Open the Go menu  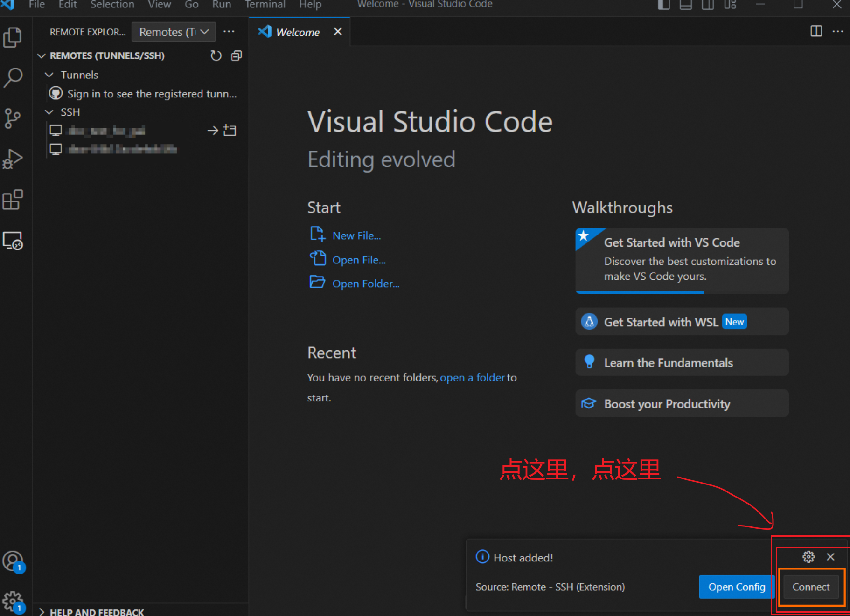click(192, 5)
